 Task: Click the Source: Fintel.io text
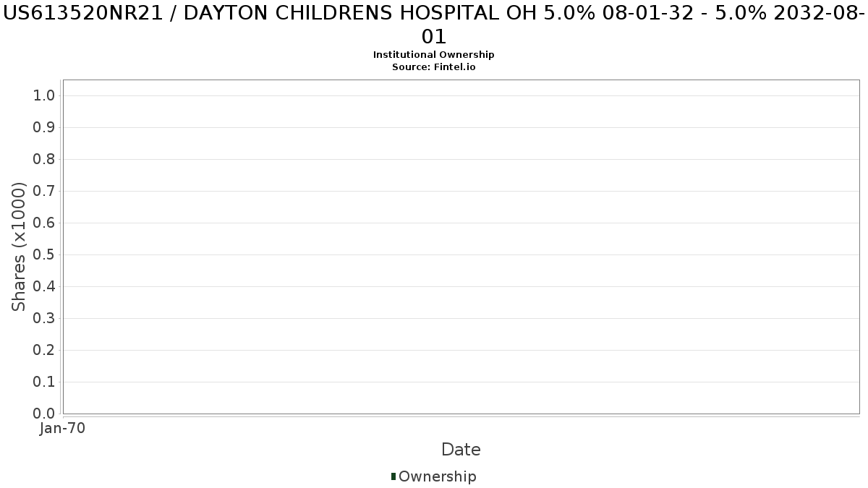coord(433,67)
